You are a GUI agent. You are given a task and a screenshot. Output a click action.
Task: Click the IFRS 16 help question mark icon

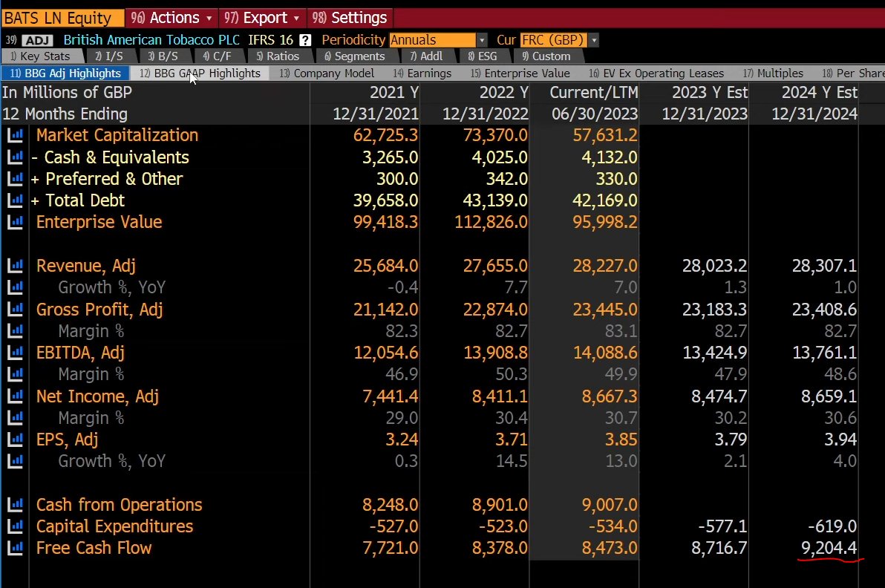(x=305, y=40)
